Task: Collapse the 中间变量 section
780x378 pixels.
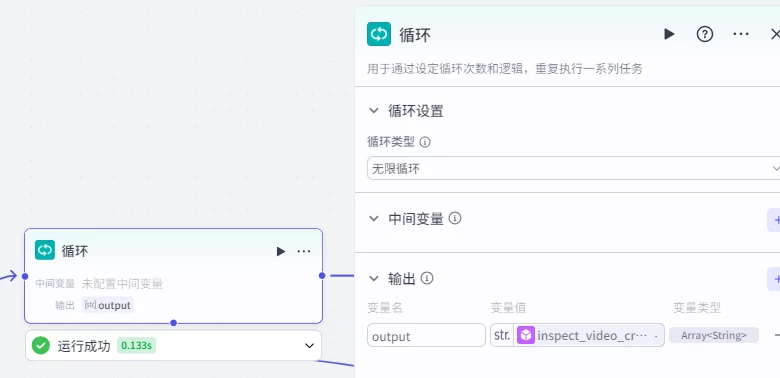Action: (374, 218)
